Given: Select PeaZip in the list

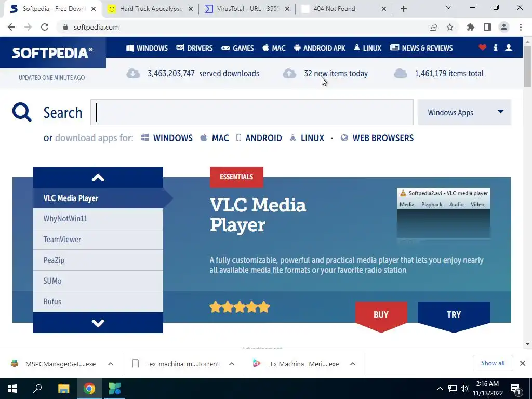Looking at the screenshot, I should [x=98, y=260].
